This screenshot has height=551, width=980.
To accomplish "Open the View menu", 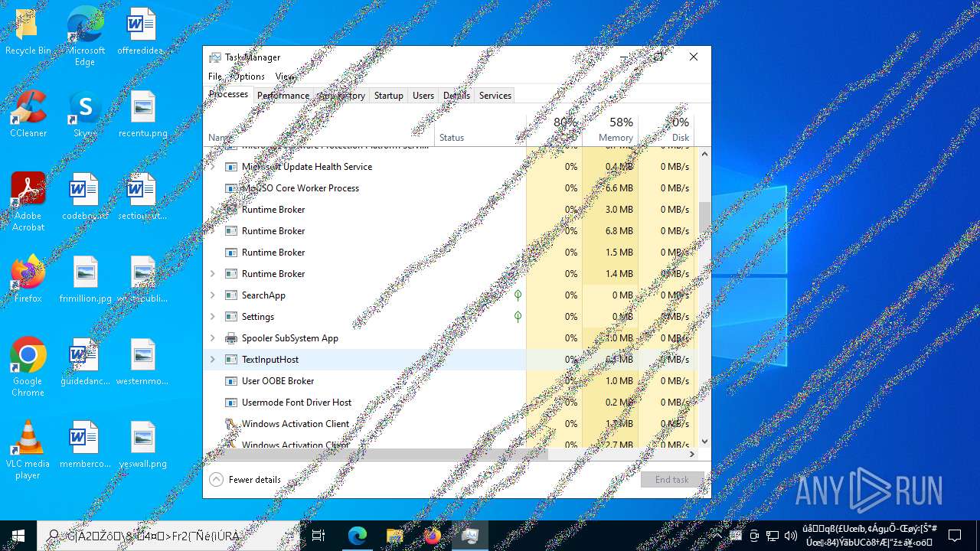I will coord(284,77).
